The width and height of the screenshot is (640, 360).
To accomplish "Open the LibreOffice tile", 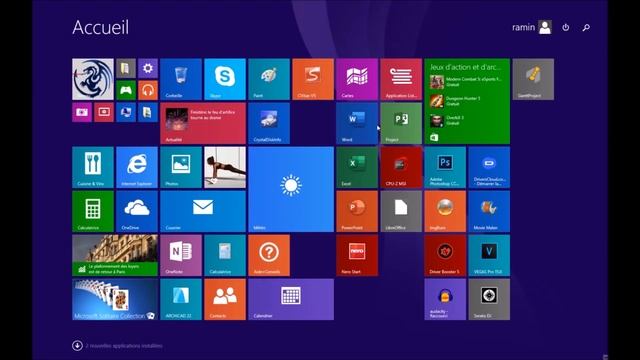I will 401,211.
